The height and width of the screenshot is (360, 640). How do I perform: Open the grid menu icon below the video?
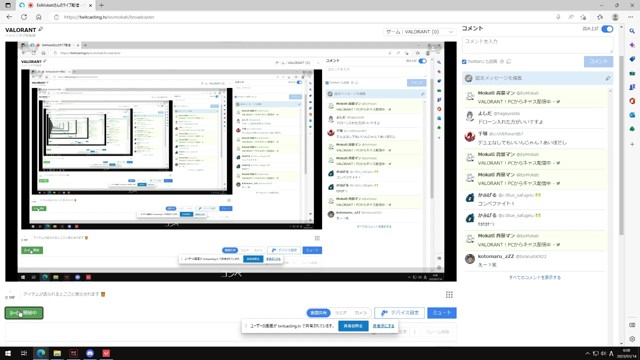[449, 295]
